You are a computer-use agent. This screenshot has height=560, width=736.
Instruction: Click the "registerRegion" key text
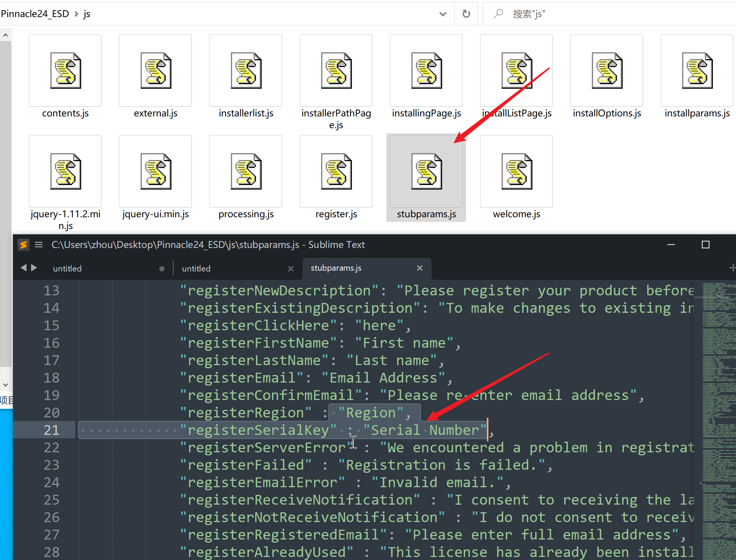(246, 412)
